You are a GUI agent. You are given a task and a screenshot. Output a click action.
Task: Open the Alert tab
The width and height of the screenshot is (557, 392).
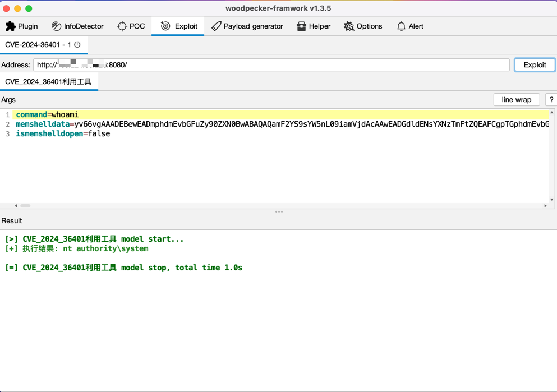pos(410,26)
